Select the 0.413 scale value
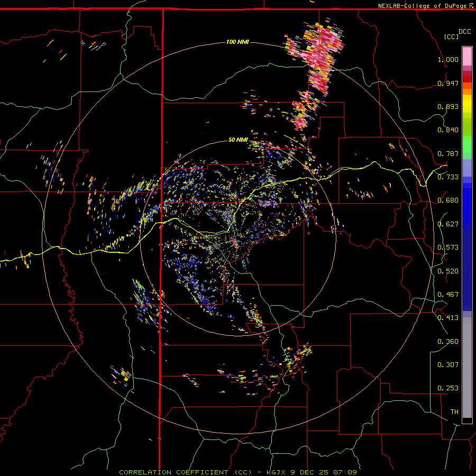Image resolution: width=476 pixels, height=476 pixels. pyautogui.click(x=448, y=318)
